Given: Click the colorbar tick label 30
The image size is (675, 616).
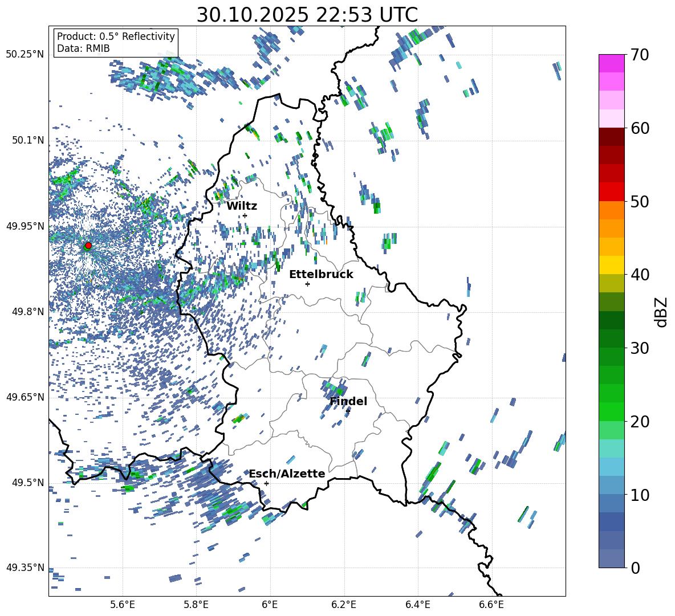Looking at the screenshot, I should coord(640,348).
